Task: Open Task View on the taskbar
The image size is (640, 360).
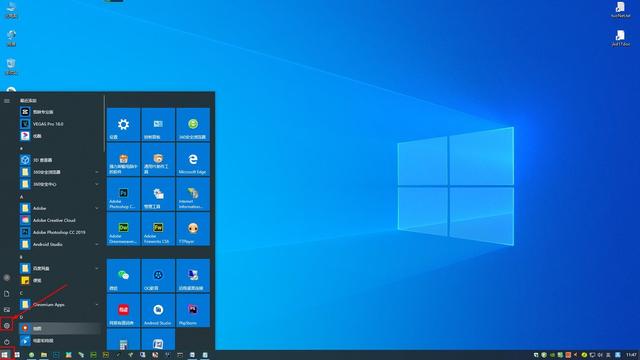Action: [18, 355]
